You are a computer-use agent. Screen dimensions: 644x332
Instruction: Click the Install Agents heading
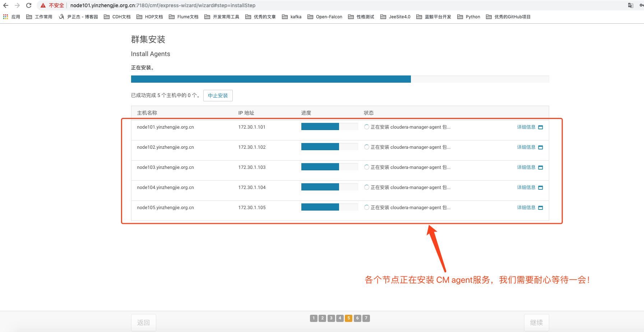(x=150, y=54)
